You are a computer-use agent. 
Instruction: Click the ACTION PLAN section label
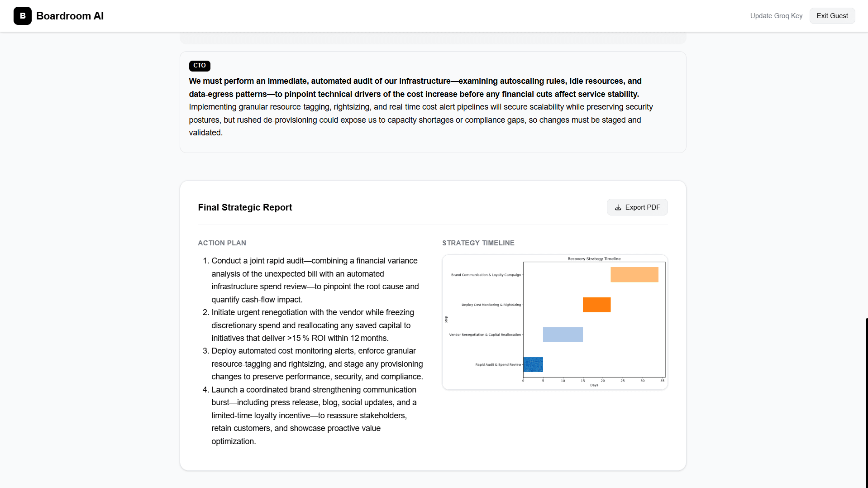click(x=222, y=243)
